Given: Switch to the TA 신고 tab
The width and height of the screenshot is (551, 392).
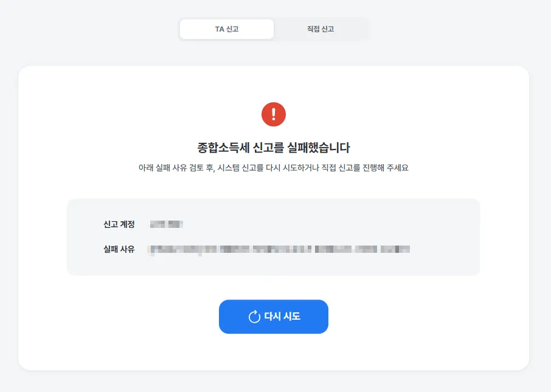Looking at the screenshot, I should [227, 29].
